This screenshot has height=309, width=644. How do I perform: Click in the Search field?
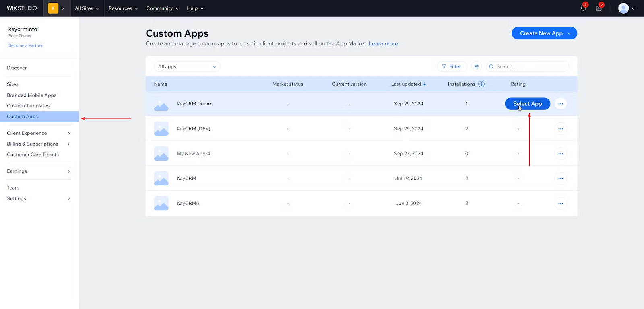click(x=528, y=66)
